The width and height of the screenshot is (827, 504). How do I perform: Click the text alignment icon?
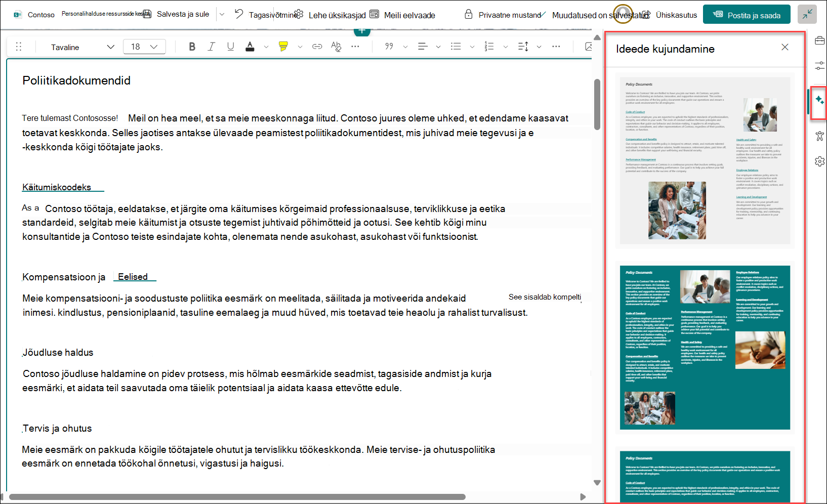click(x=423, y=47)
